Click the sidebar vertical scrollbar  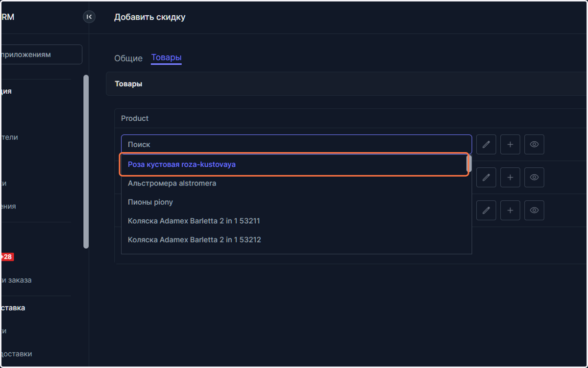coord(86,161)
